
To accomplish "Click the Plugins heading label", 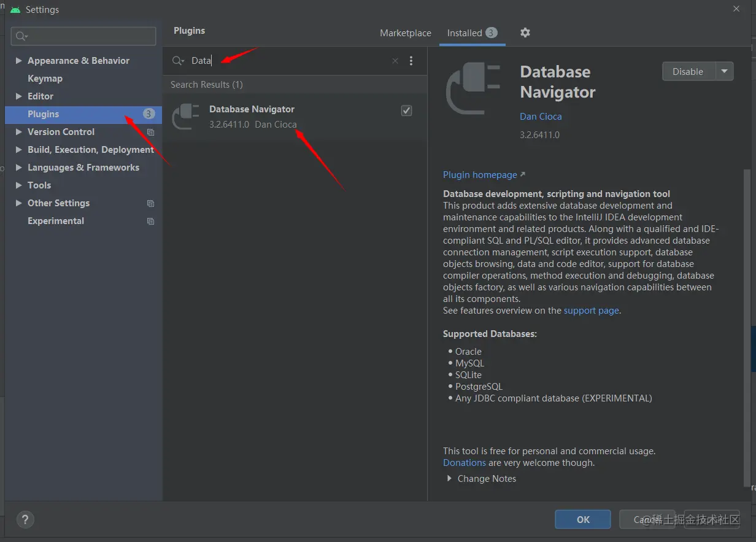I will tap(190, 31).
